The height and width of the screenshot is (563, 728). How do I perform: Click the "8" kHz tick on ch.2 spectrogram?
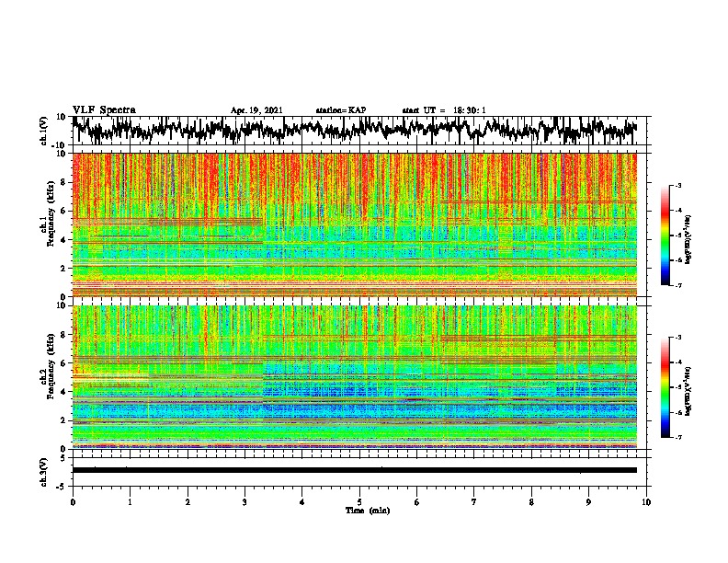click(63, 335)
